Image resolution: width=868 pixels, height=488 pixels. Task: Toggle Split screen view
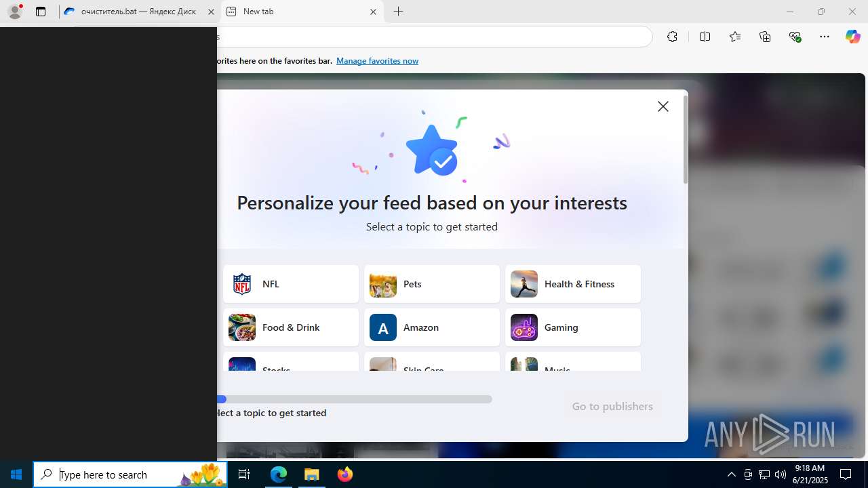pos(705,37)
